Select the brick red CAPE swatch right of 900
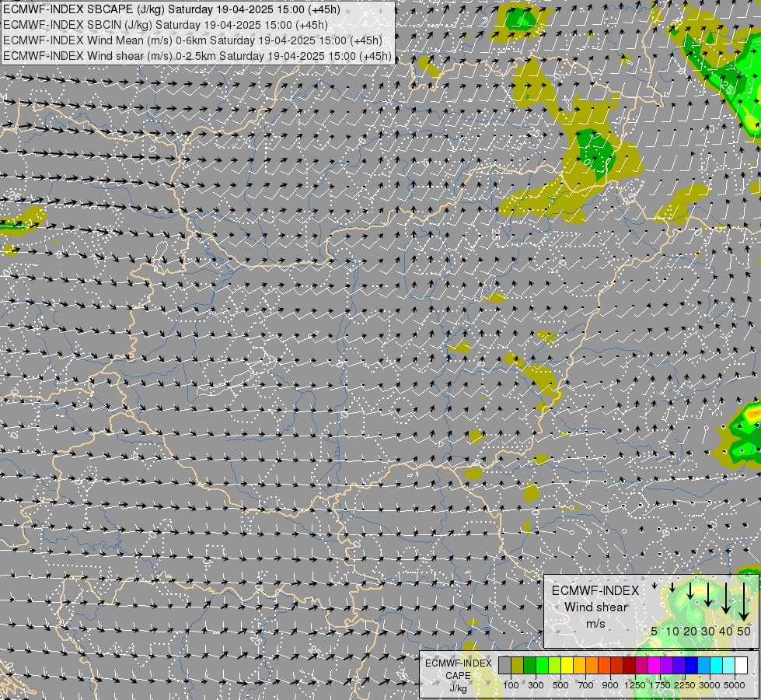This screenshot has height=700, width=761. [x=617, y=665]
